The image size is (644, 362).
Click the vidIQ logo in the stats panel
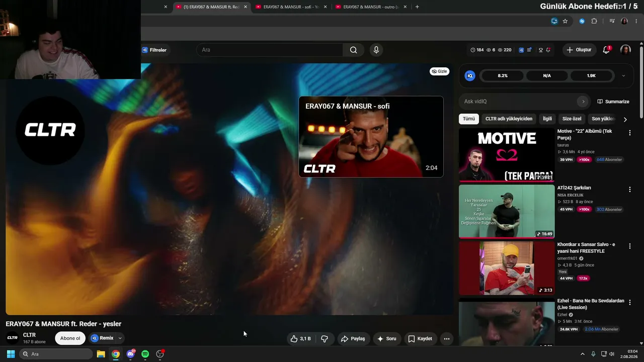[x=470, y=76]
